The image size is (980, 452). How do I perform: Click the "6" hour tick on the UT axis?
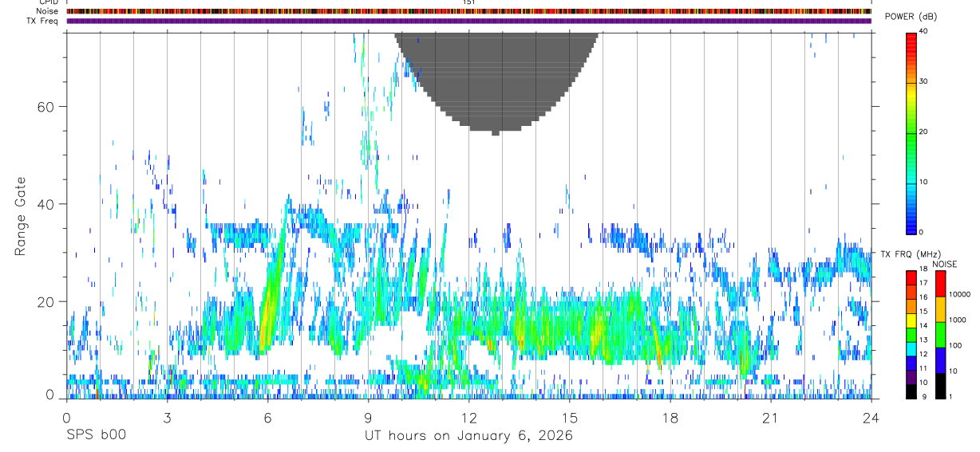pyautogui.click(x=267, y=418)
